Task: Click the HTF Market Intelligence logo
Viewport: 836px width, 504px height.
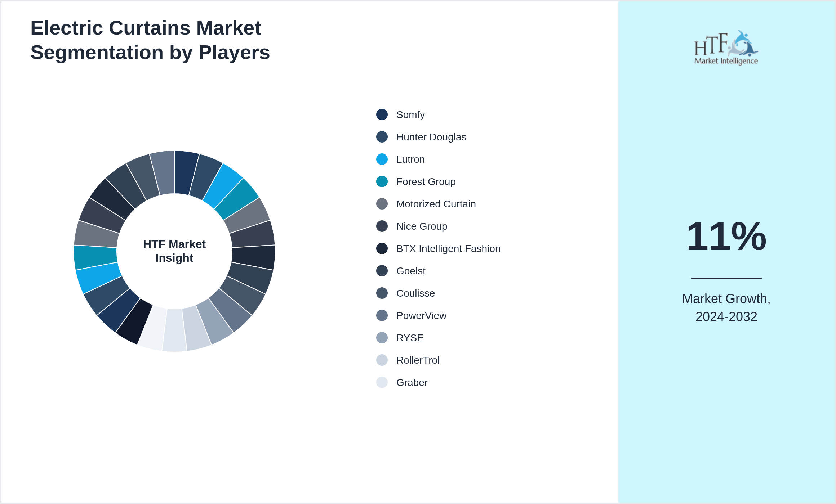Action: (x=726, y=48)
